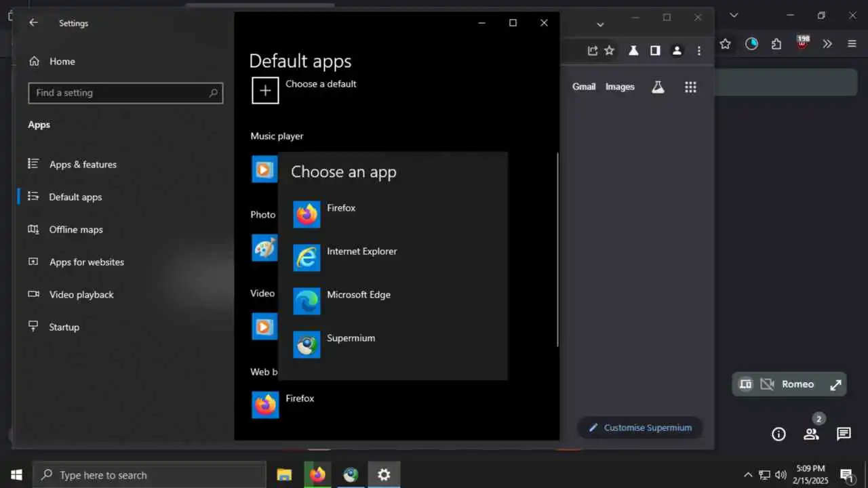
Task: Open Firefox list all tabs chevron
Action: pos(734,16)
